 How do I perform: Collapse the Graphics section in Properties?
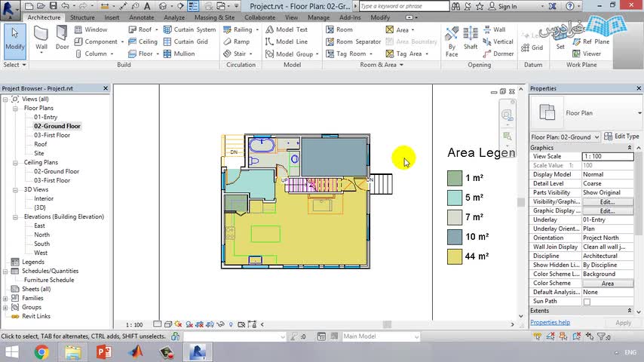pos(630,148)
